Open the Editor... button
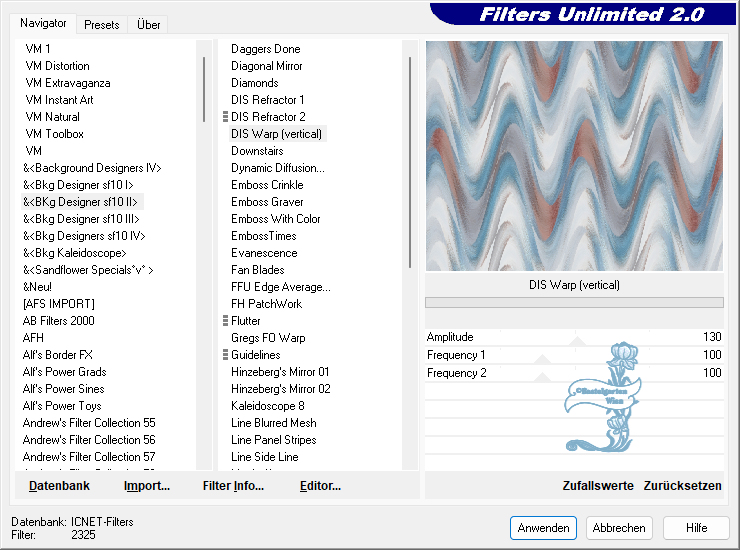740x550 pixels. point(320,486)
